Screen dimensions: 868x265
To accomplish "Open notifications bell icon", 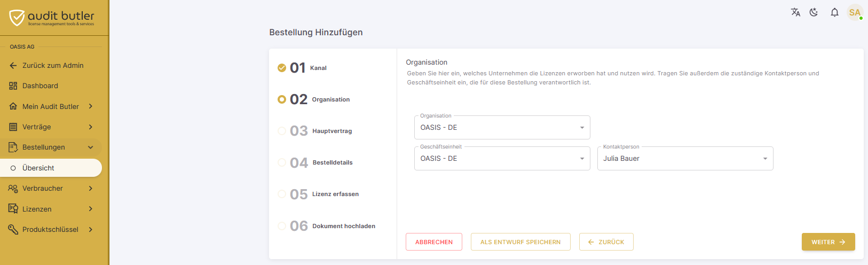I will [x=834, y=12].
